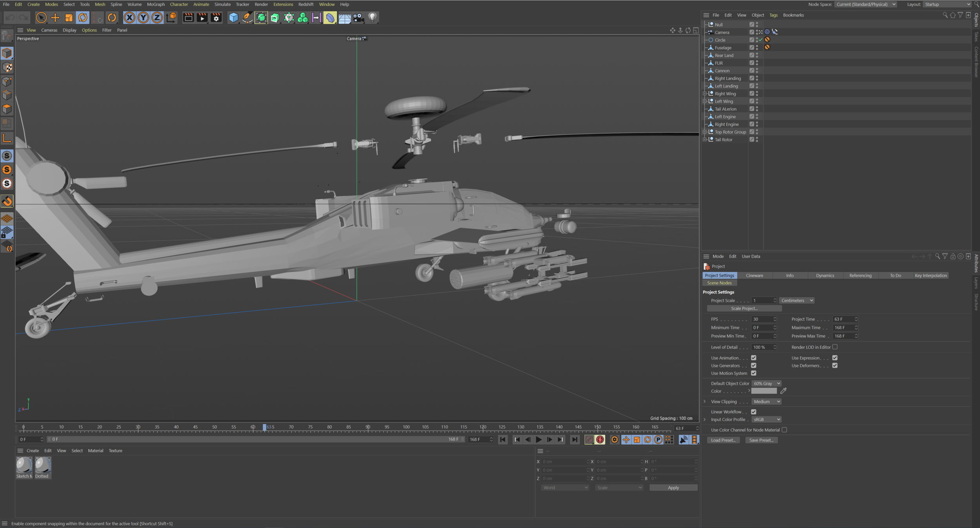Open the Default Object Color dropdown
Screen dimensions: 980x528
767,383
